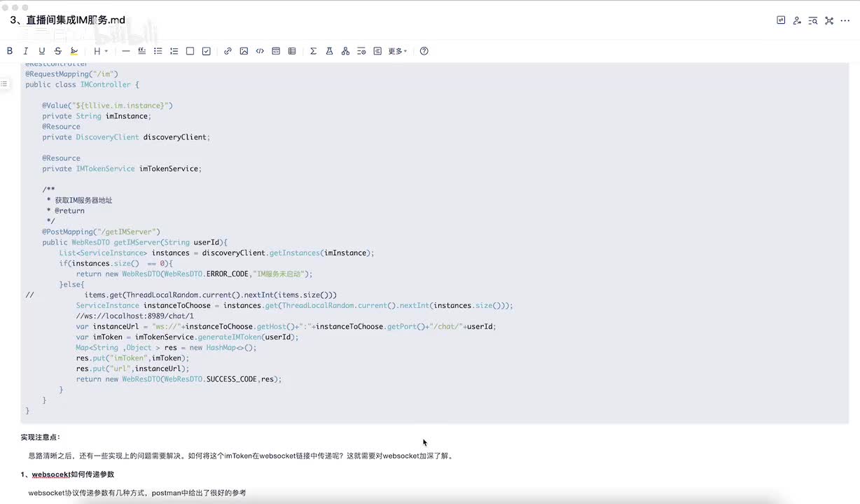Insert a code block
This screenshot has width=860, height=504.
point(276,51)
